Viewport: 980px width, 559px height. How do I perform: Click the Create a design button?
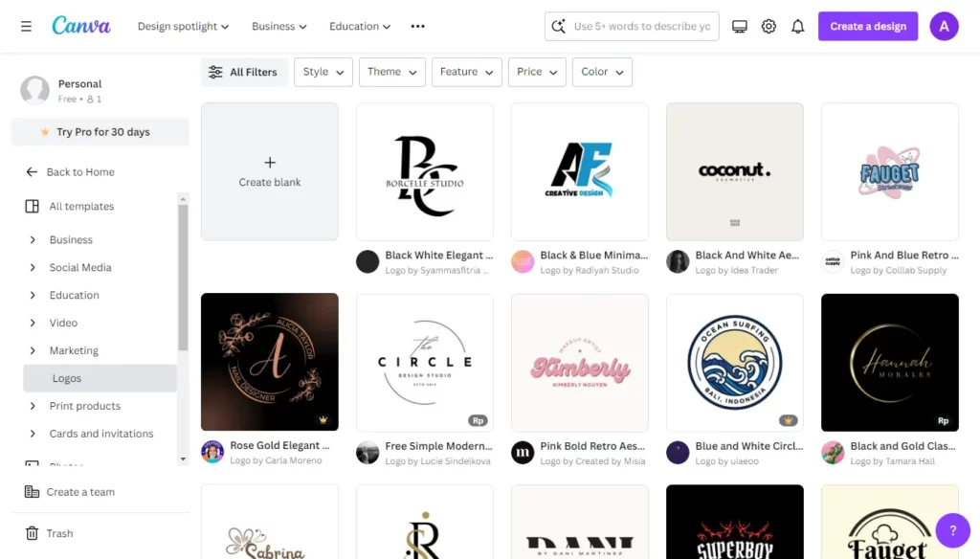tap(867, 27)
